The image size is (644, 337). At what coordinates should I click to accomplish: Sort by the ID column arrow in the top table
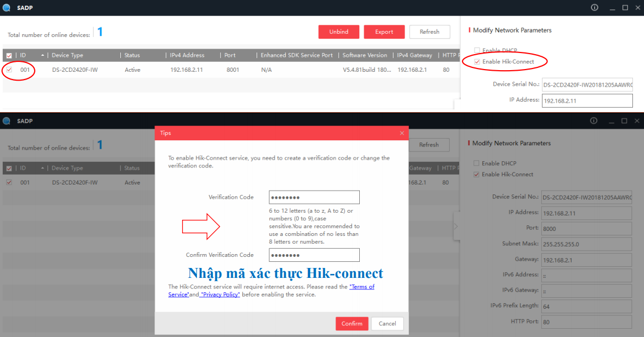42,55
